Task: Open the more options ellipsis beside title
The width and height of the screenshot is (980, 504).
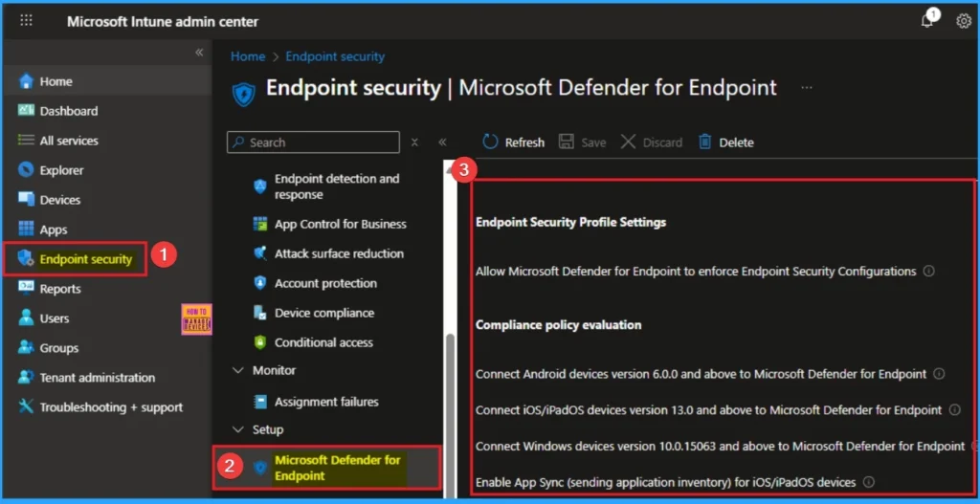Action: click(807, 88)
